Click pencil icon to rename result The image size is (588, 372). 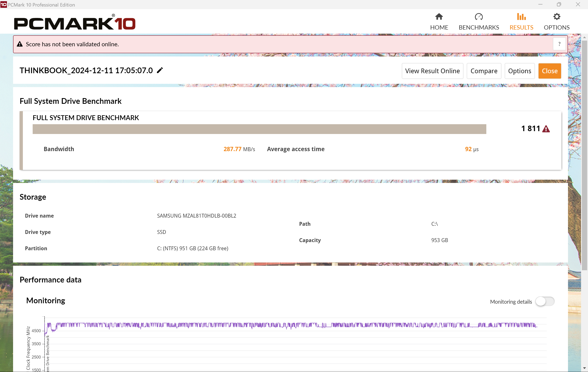(x=160, y=71)
